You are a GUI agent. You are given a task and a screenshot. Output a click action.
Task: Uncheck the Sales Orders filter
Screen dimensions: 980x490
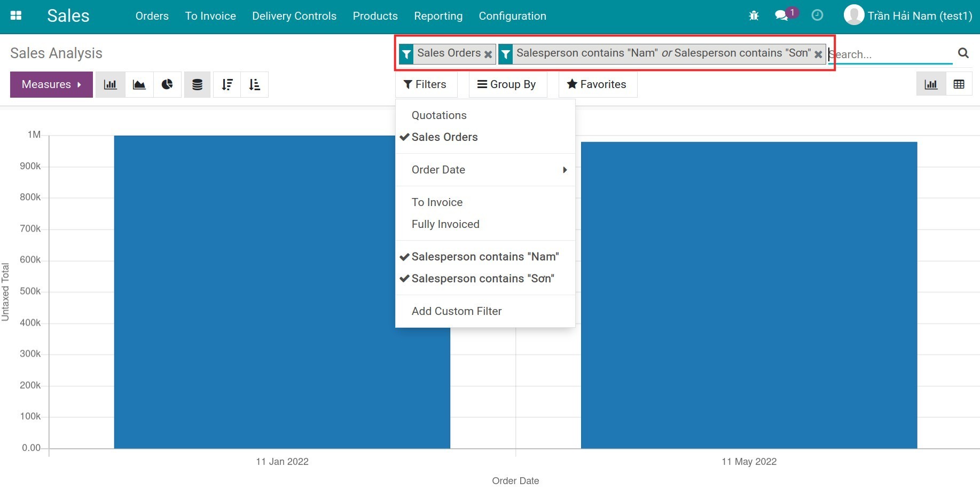(x=485, y=137)
